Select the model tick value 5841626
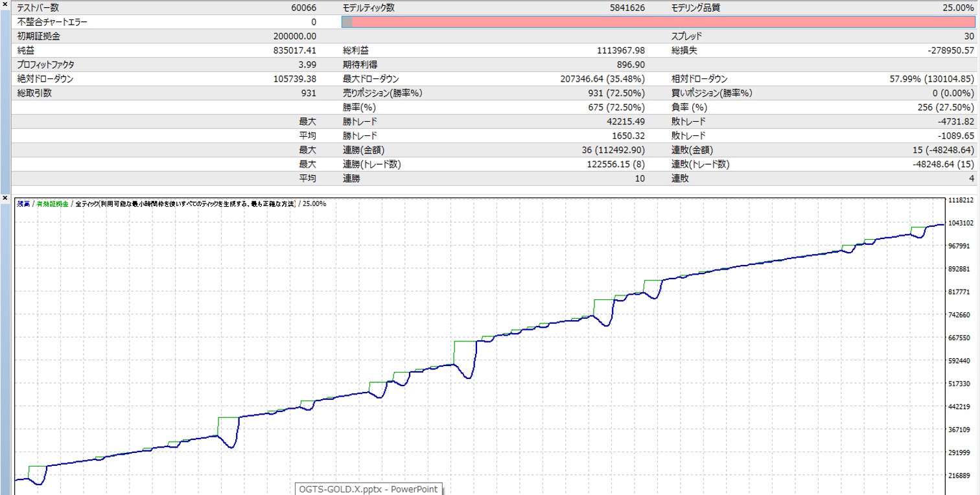The image size is (980, 495). click(627, 8)
